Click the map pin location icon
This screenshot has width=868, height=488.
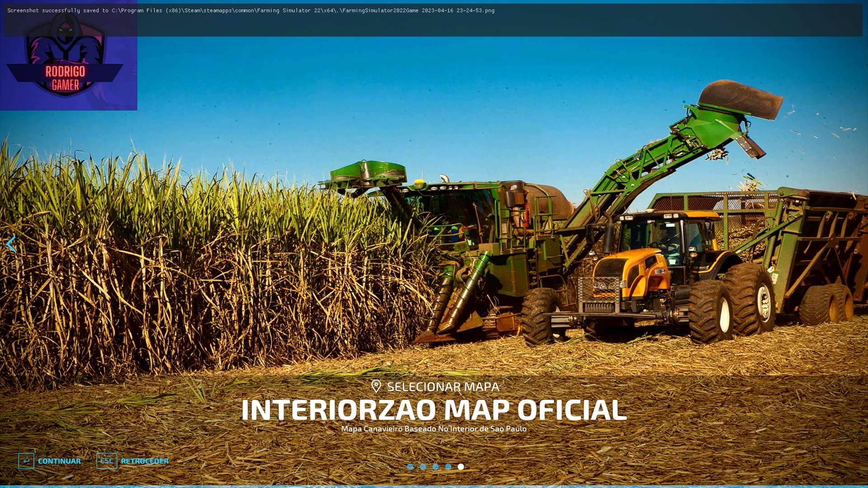tap(376, 386)
